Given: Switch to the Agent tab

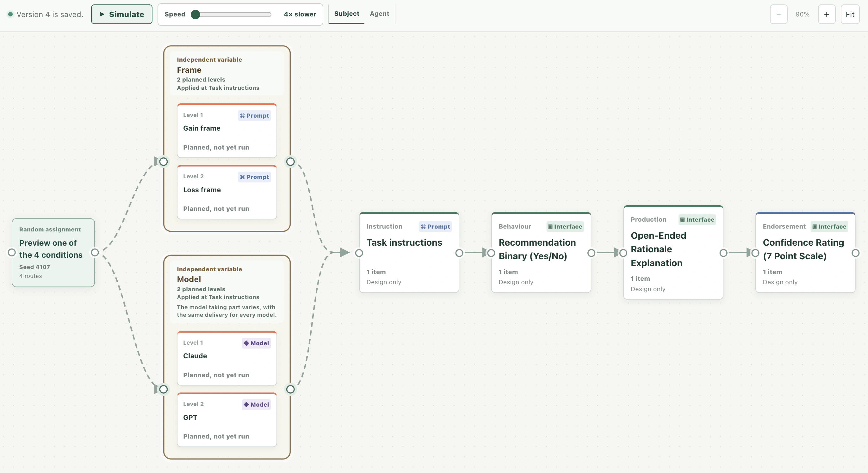Looking at the screenshot, I should coord(379,14).
